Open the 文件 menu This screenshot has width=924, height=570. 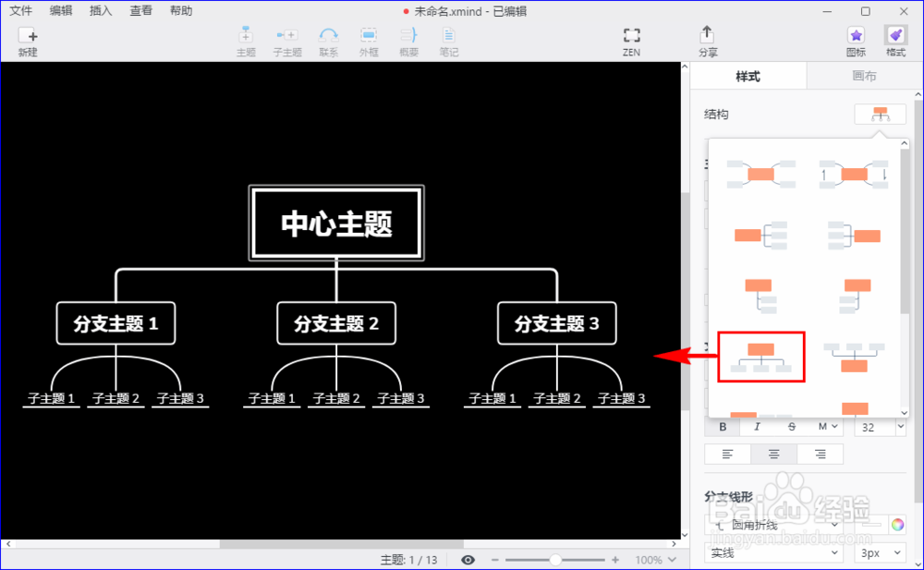pyautogui.click(x=20, y=10)
